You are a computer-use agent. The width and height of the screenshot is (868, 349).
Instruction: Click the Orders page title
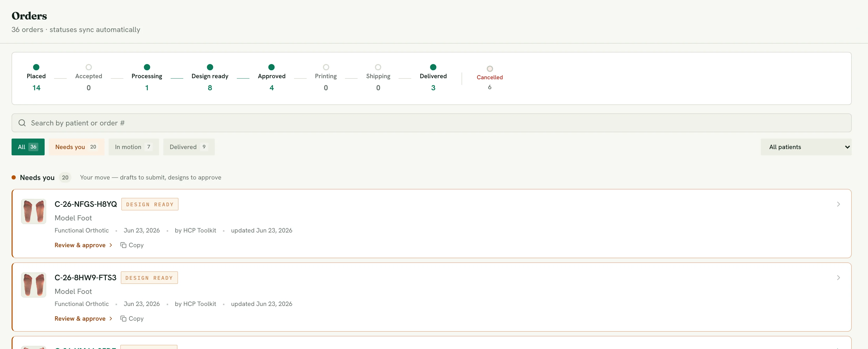tap(29, 16)
